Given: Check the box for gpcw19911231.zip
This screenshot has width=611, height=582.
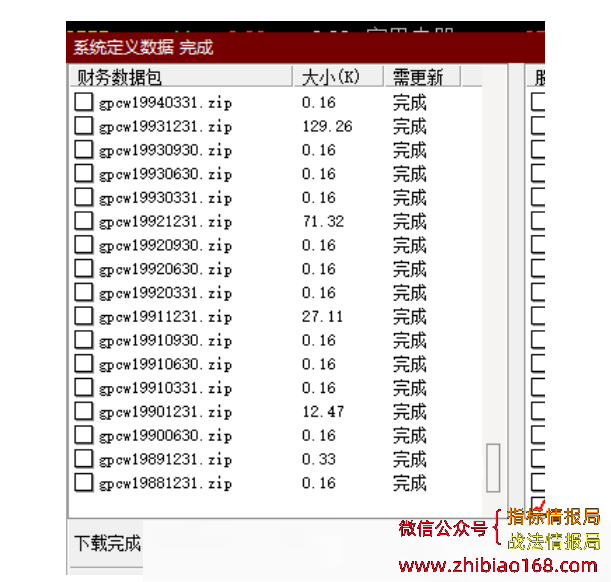Looking at the screenshot, I should click(84, 316).
